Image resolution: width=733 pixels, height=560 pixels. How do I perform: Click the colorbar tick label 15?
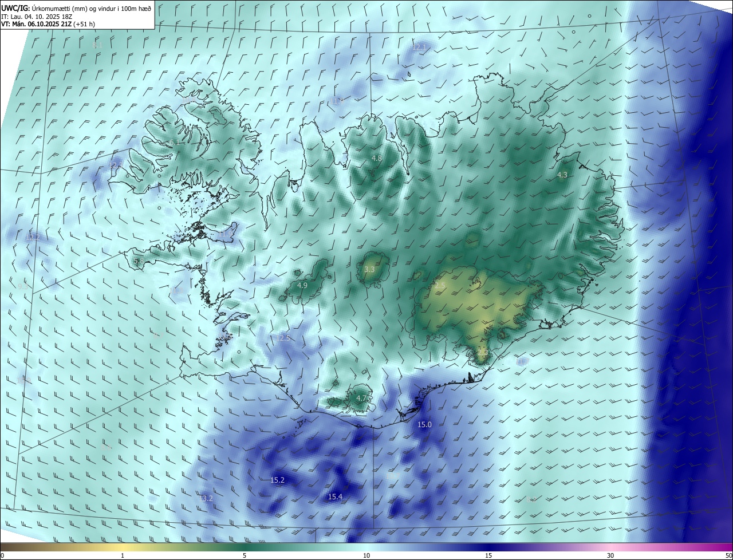(x=488, y=555)
